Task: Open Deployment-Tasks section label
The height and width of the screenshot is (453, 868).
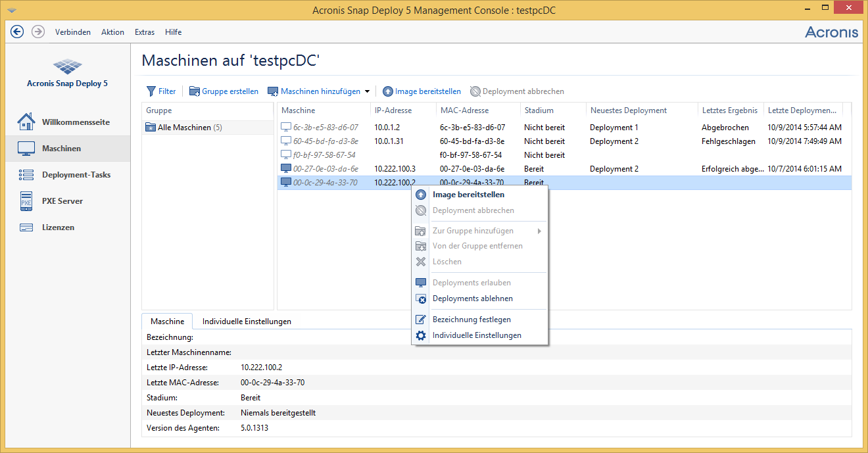Action: [76, 175]
